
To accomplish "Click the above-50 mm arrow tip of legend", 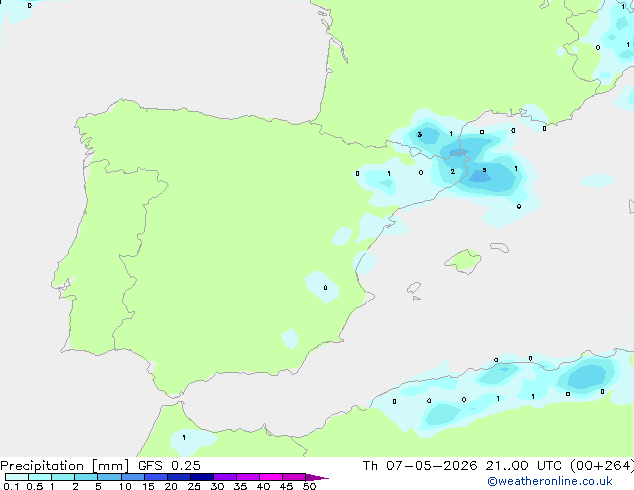I will tap(317, 477).
